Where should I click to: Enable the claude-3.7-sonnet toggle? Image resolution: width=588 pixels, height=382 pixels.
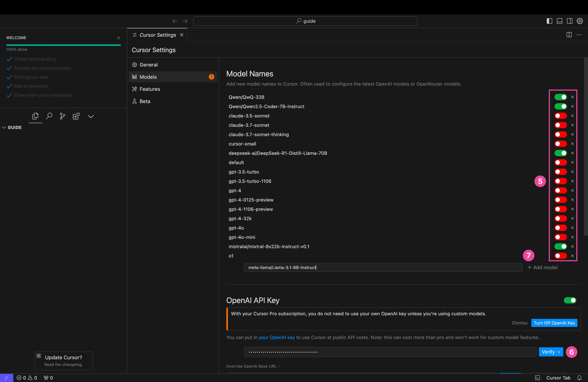click(561, 125)
